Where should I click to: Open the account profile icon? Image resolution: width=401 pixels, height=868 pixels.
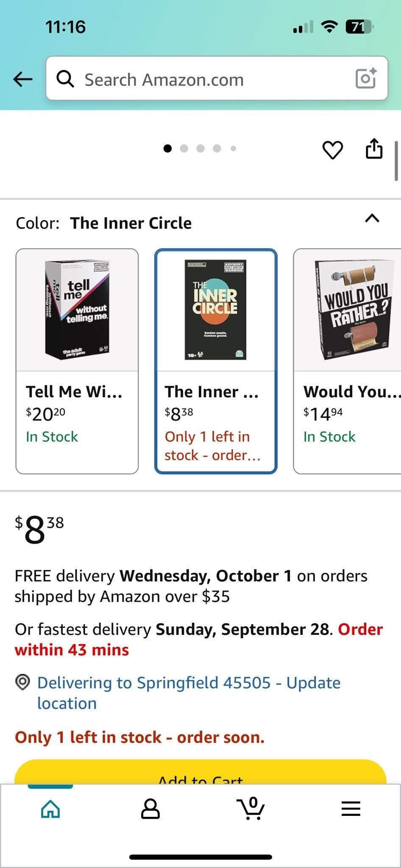150,809
